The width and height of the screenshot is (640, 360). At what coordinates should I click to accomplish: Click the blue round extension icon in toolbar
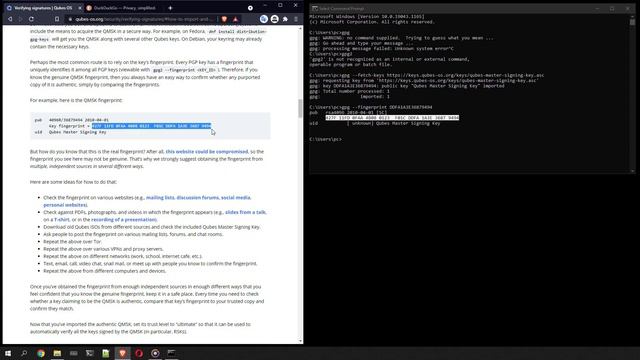(264, 19)
